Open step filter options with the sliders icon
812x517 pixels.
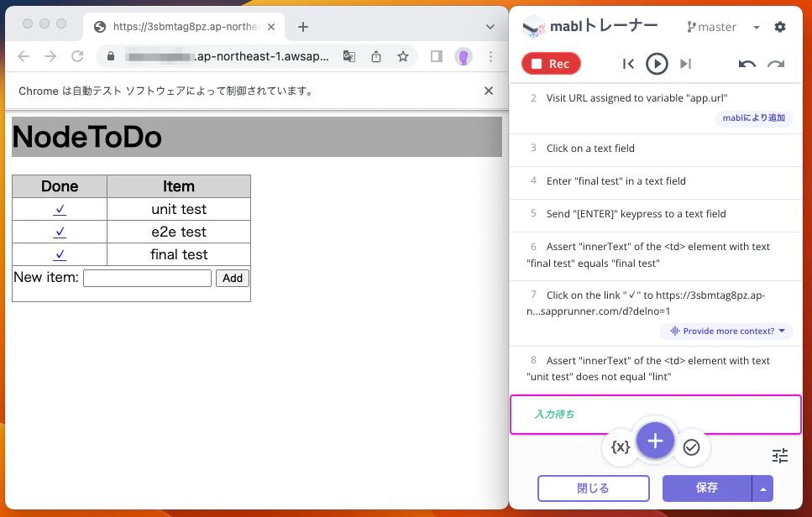(779, 456)
